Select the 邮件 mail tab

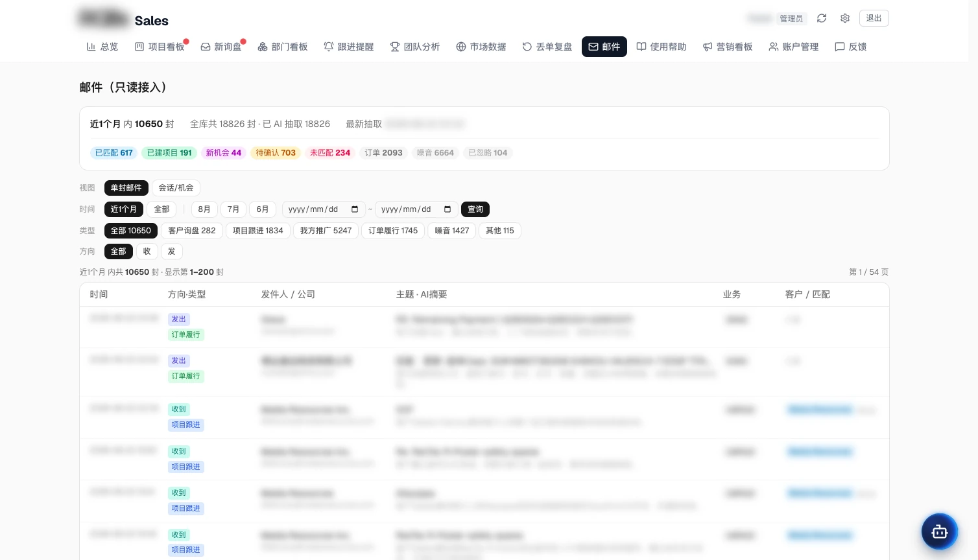604,47
